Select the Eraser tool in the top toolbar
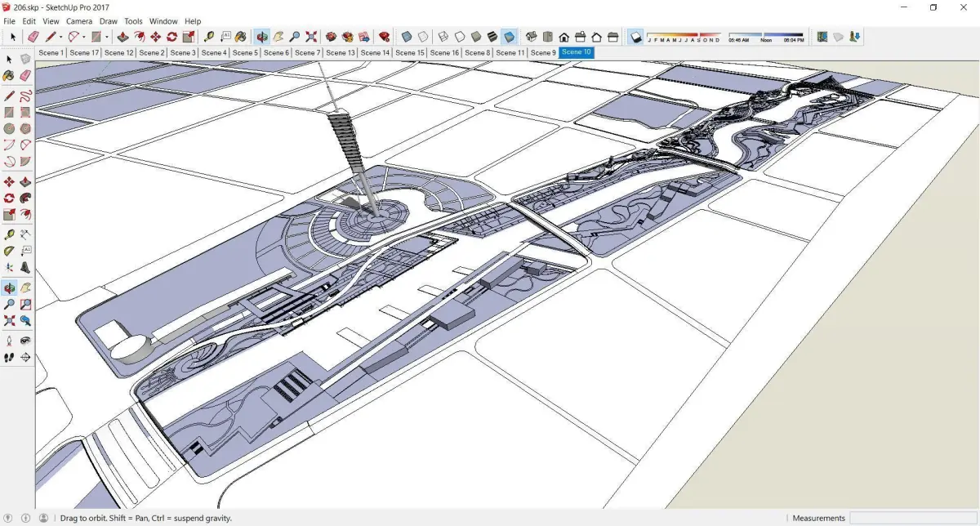The height and width of the screenshot is (526, 980). 33,37
